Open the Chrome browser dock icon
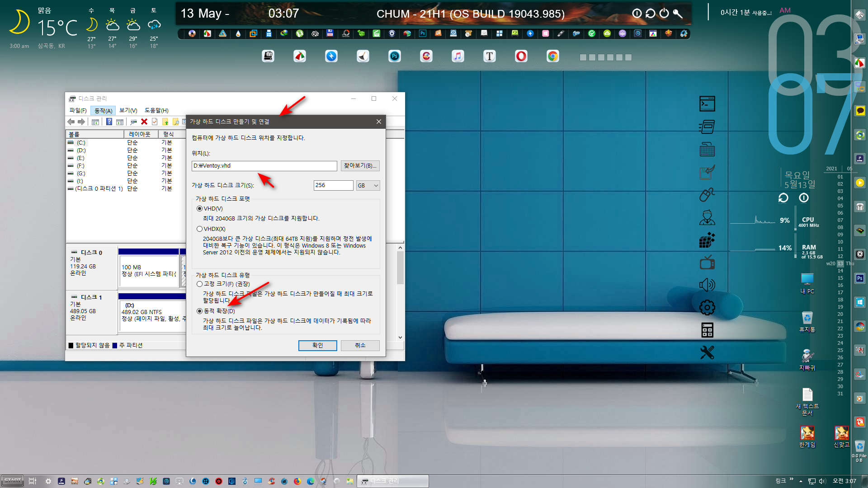The width and height of the screenshot is (868, 488). click(552, 56)
